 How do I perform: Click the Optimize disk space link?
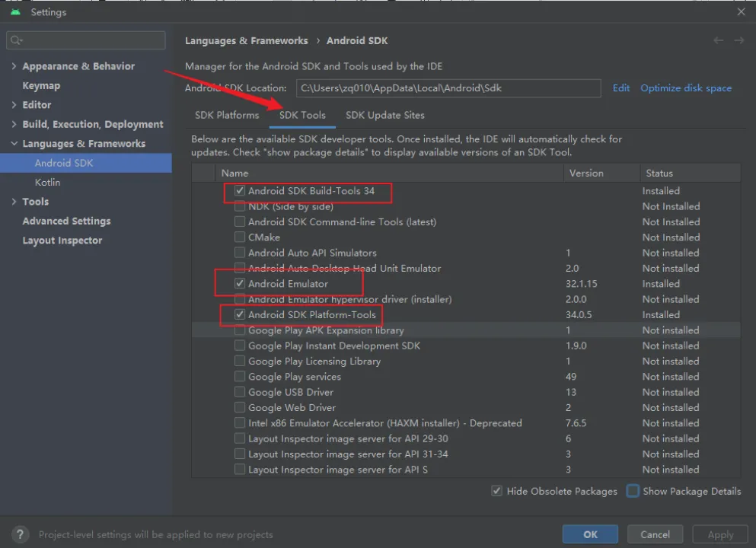[x=685, y=88]
